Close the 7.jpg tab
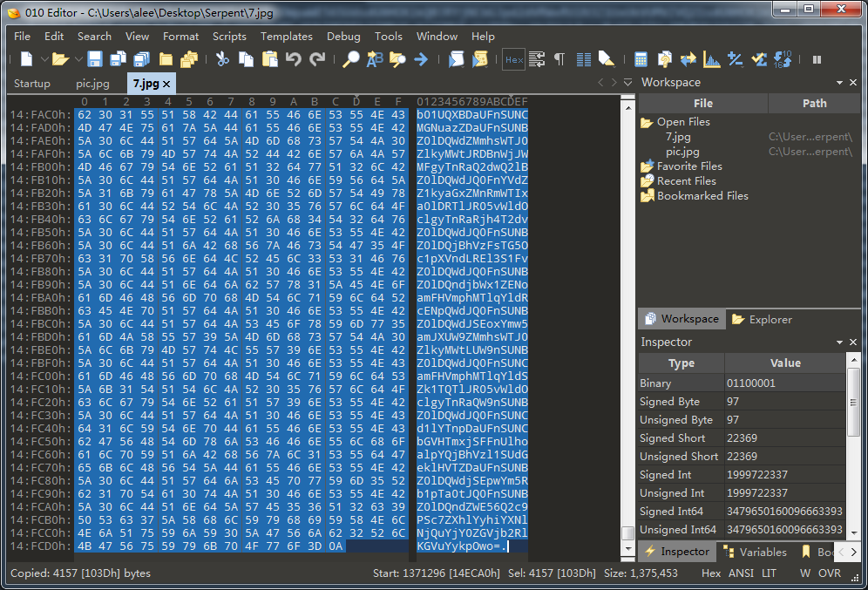 coord(166,85)
